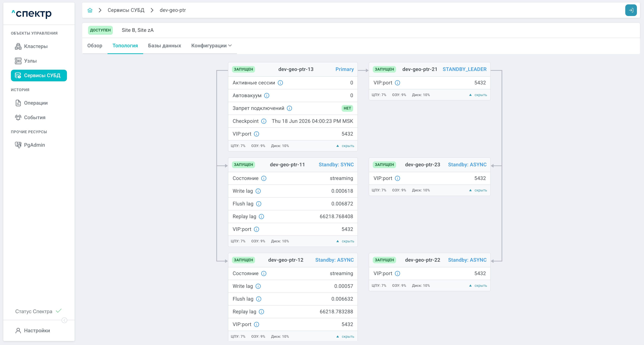The width and height of the screenshot is (644, 345).
Task: Expand the Конфигурации dropdown tab
Action: [x=211, y=45]
